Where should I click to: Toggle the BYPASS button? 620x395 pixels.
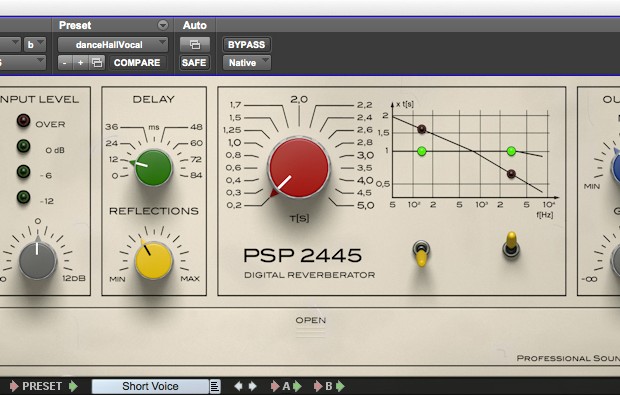(x=246, y=45)
